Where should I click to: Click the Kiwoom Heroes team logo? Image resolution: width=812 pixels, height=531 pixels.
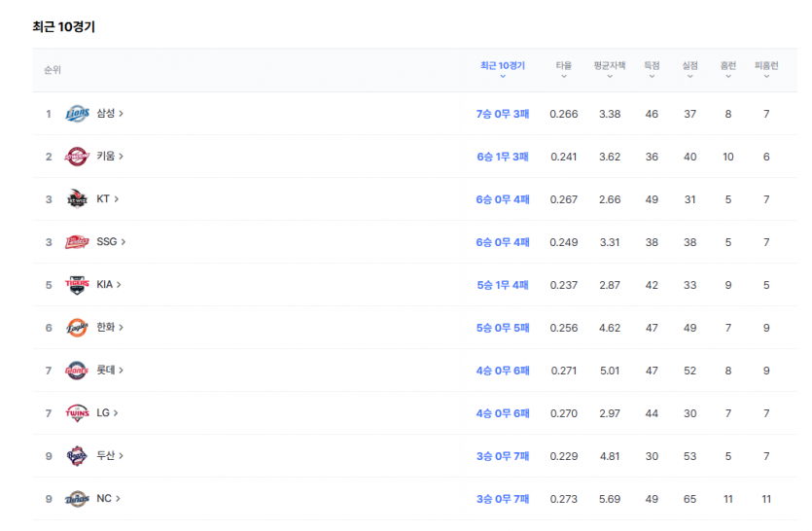[x=77, y=156]
